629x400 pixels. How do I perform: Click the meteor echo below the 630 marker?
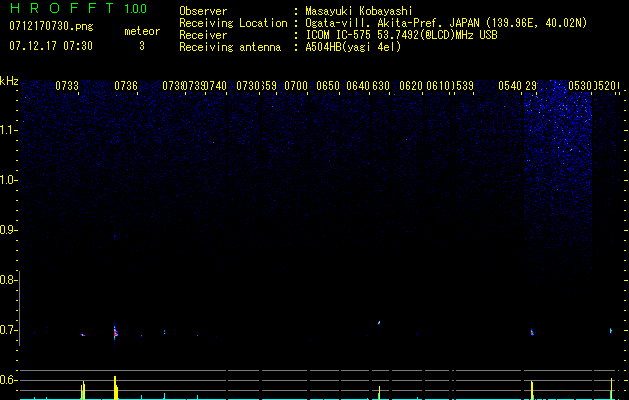(379, 322)
